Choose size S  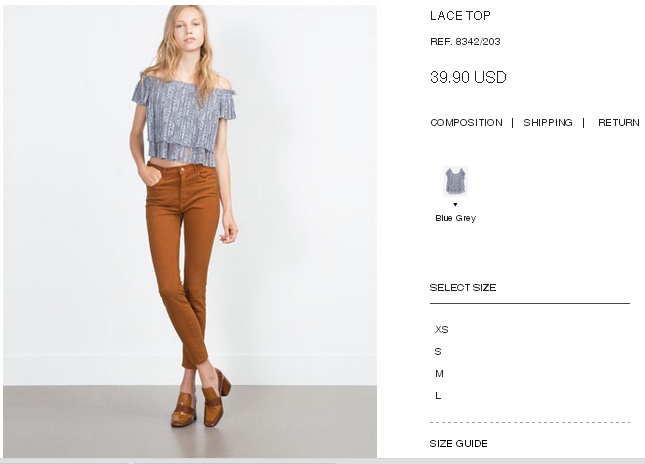tap(438, 352)
